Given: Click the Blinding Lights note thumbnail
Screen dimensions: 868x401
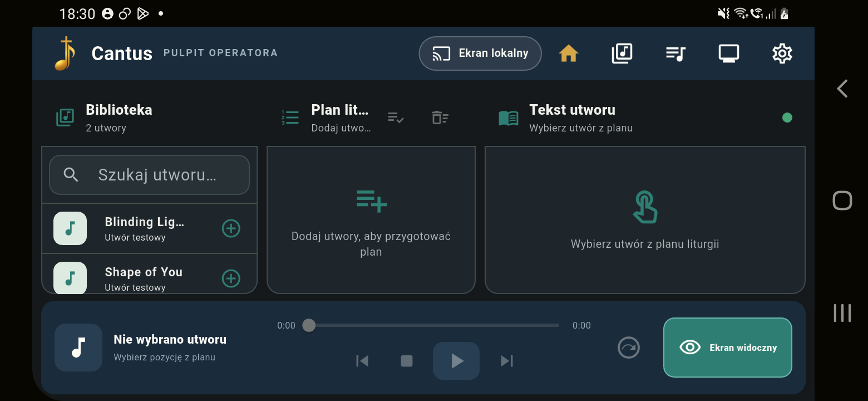Looking at the screenshot, I should [70, 228].
